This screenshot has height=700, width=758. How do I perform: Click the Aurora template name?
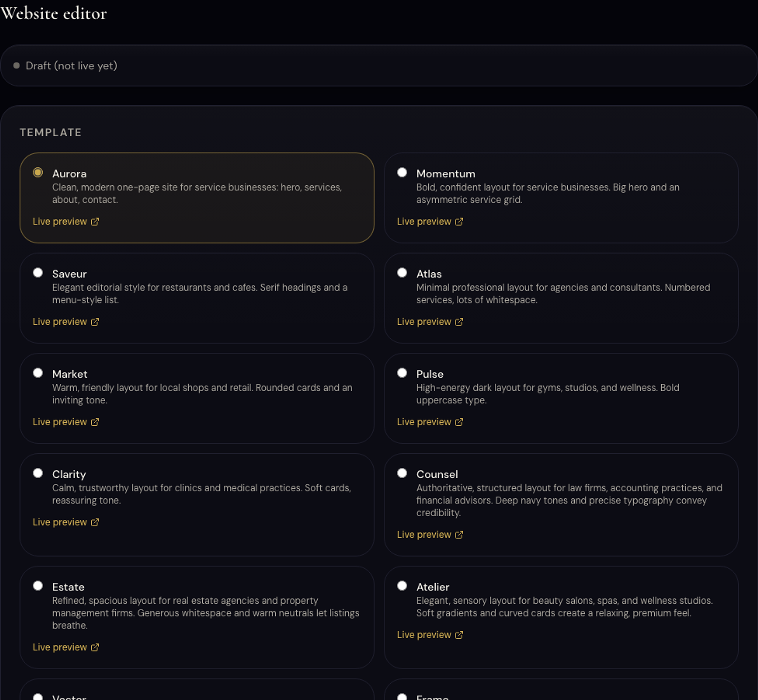69,174
